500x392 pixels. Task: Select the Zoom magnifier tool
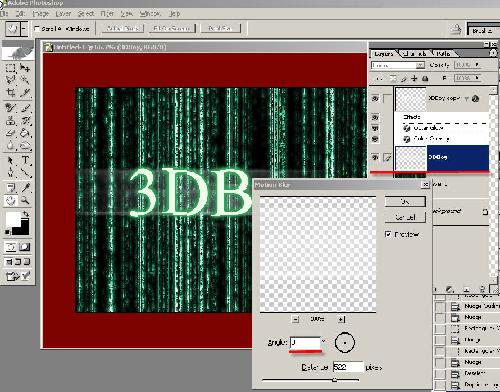[25, 200]
